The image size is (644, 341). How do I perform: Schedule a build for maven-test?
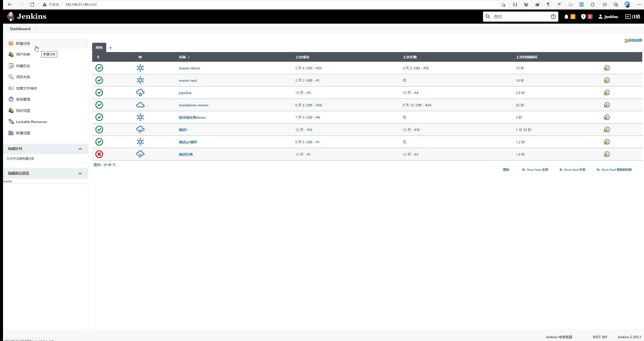coord(607,80)
